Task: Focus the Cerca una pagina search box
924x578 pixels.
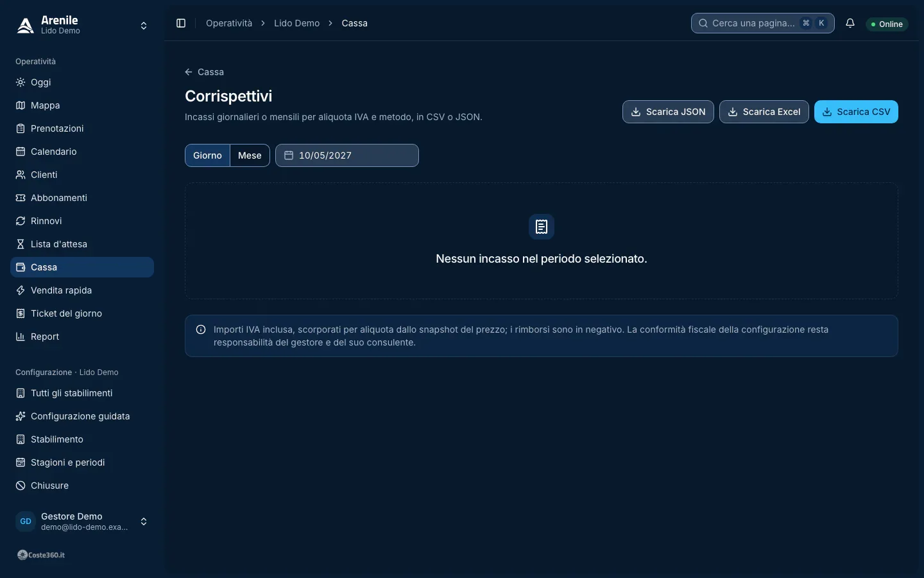Action: coord(762,23)
